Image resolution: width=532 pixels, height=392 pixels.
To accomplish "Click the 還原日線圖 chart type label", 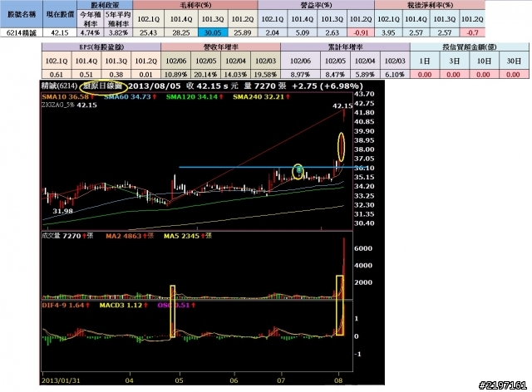I will pos(103,86).
